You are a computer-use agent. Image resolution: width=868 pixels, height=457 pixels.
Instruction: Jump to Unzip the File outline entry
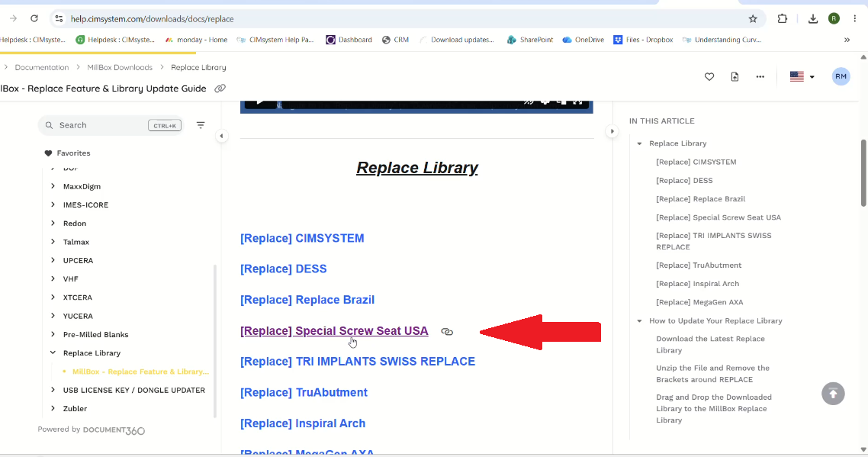[x=713, y=374]
